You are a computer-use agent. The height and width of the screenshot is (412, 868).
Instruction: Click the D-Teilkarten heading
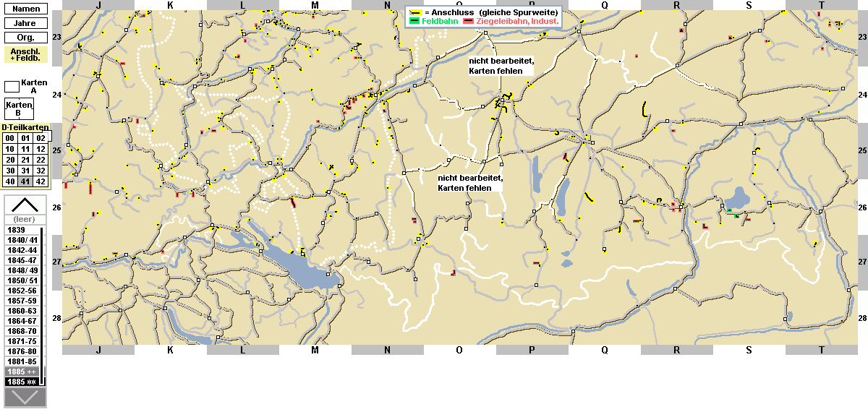point(25,127)
